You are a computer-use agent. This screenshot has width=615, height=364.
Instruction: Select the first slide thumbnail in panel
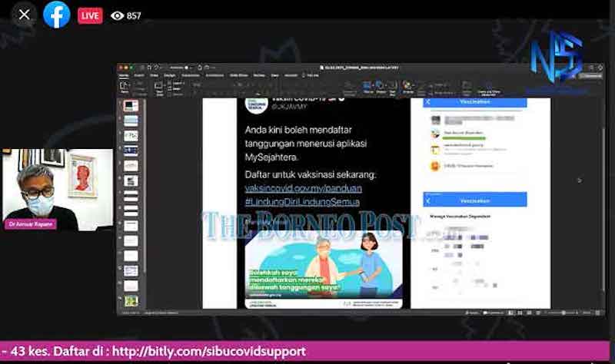(131, 106)
